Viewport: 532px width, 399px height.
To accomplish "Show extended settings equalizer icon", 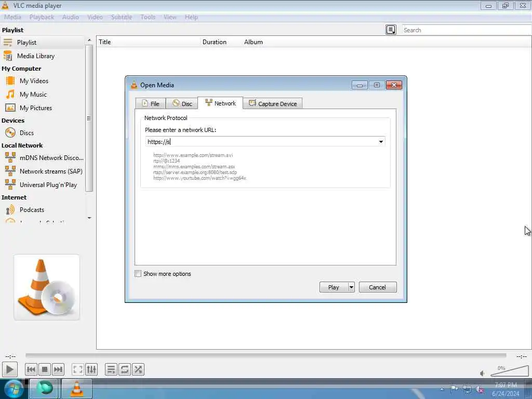I will (91, 369).
